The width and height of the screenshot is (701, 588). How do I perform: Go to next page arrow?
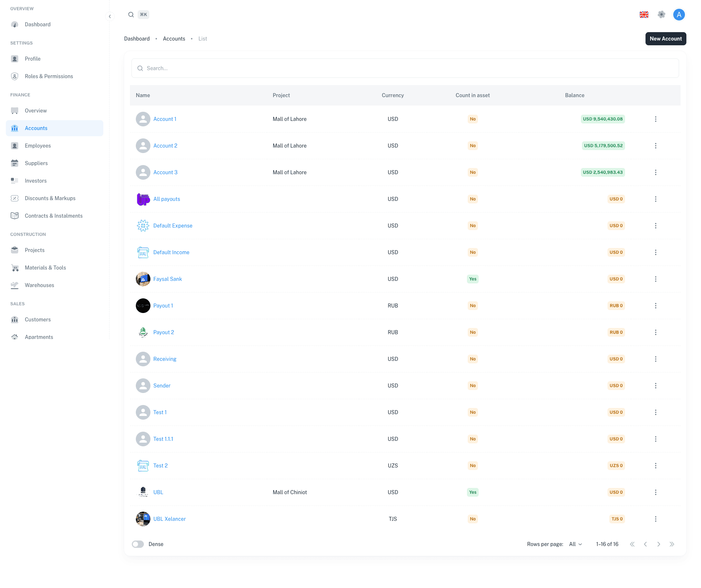click(658, 544)
